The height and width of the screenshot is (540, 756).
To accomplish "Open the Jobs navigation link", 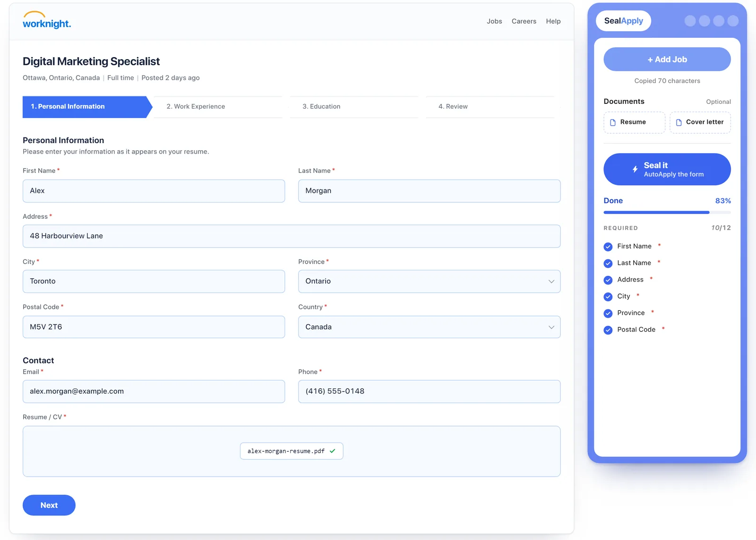I will (494, 21).
